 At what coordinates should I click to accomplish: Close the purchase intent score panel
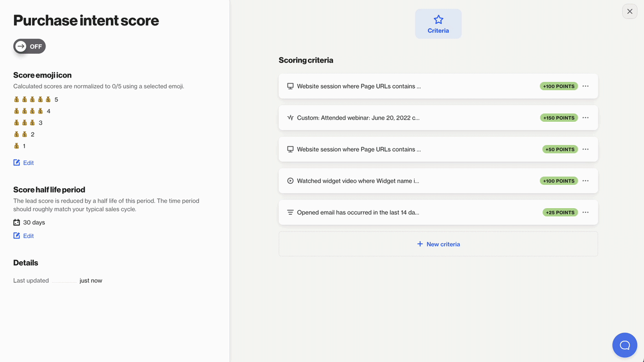(x=630, y=12)
